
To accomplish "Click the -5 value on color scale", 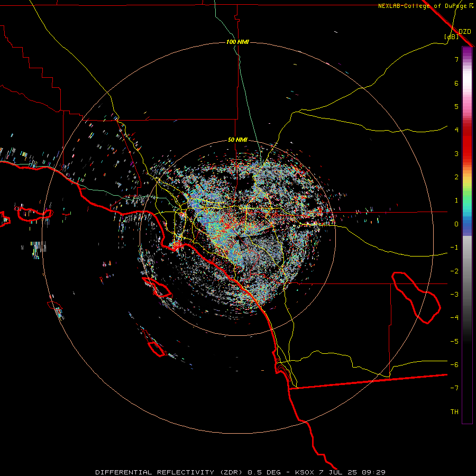I will (454, 342).
